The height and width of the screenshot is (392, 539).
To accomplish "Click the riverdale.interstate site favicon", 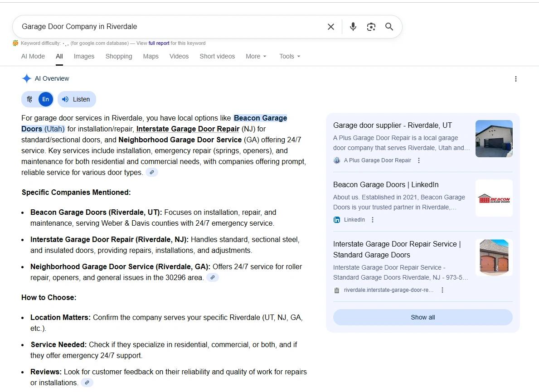I will [337, 290].
